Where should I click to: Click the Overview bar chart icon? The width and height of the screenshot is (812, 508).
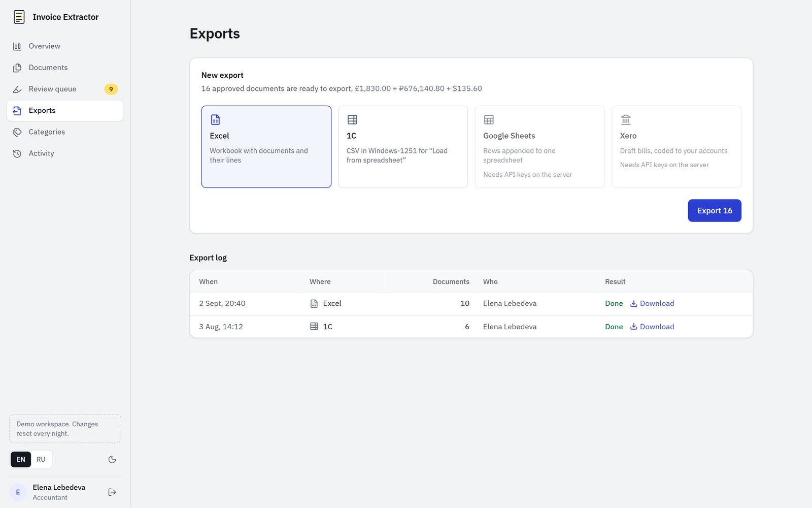17,46
